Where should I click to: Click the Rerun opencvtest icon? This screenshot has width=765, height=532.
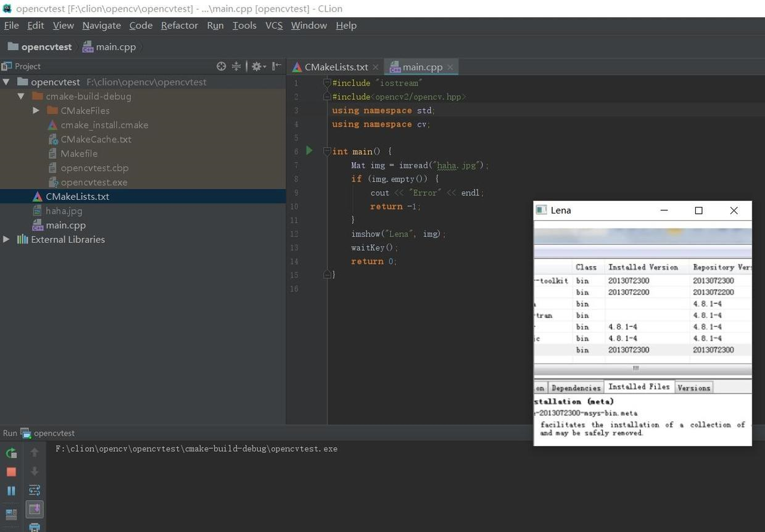(11, 453)
